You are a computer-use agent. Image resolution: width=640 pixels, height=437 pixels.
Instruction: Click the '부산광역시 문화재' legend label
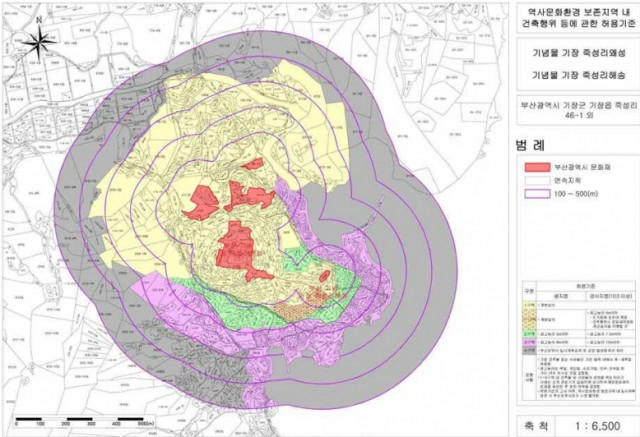[x=582, y=167]
